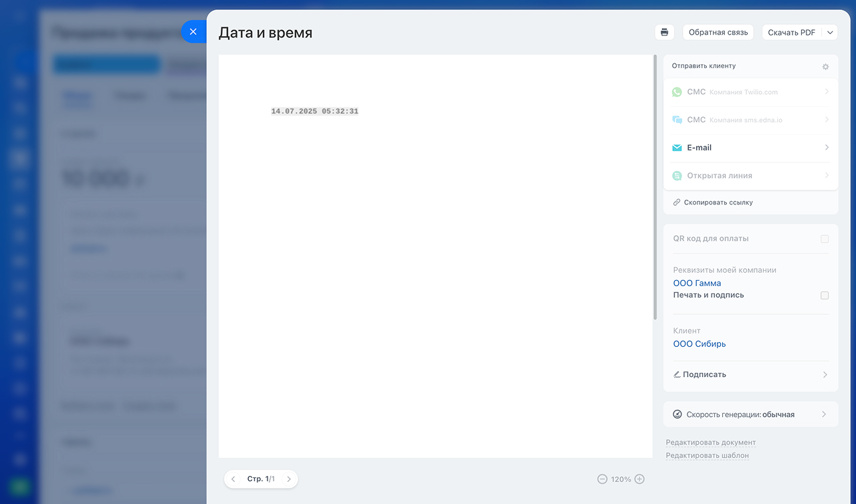
Task: Click the 120% zoom value
Action: pos(621,479)
